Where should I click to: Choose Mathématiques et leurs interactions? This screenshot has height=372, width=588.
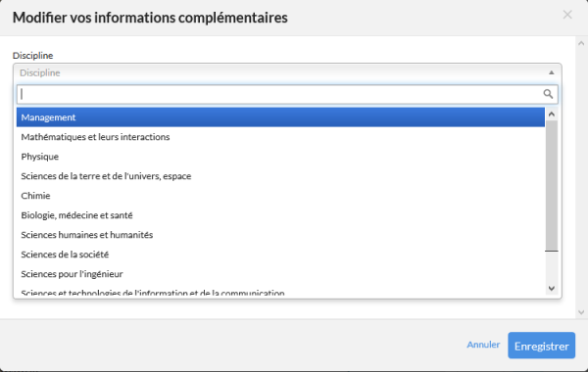[x=280, y=137]
